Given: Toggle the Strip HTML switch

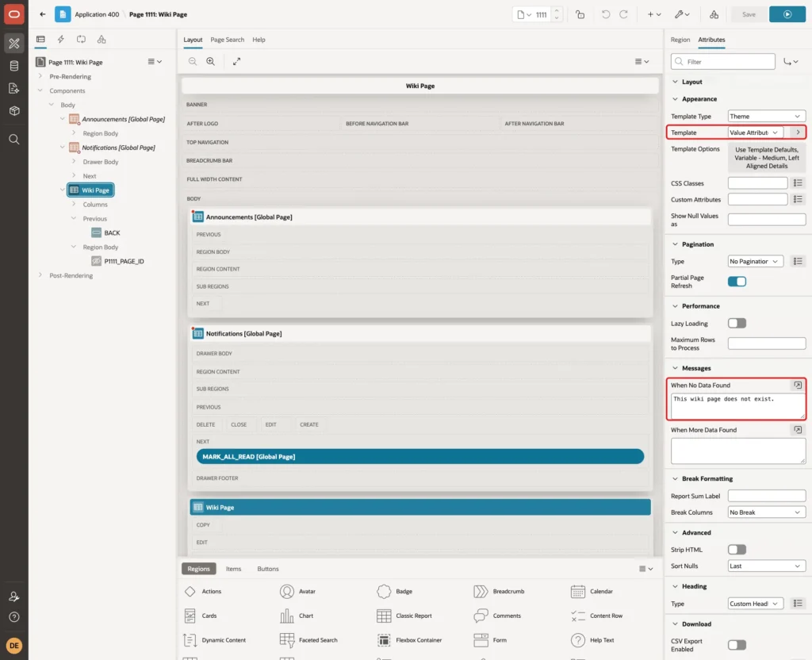Looking at the screenshot, I should pos(737,549).
